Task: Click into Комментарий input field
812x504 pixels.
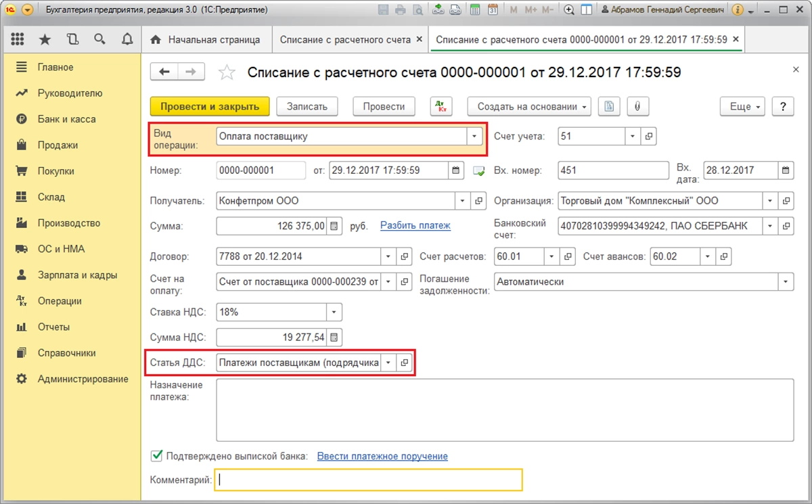Action: (369, 480)
